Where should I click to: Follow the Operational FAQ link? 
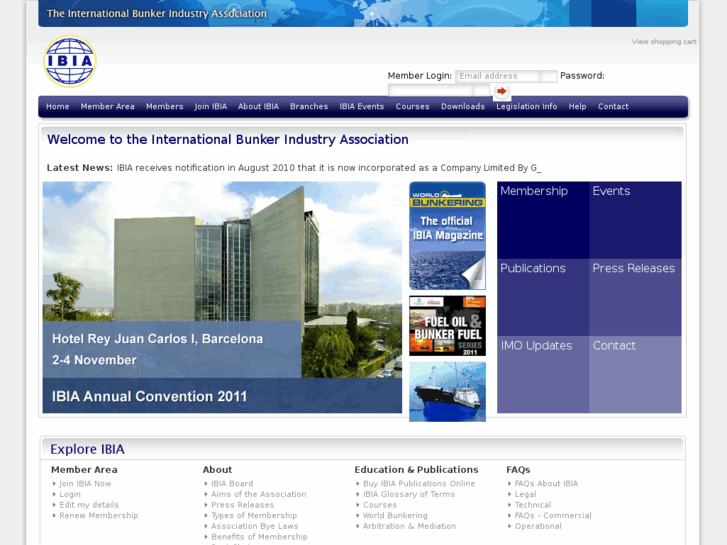[538, 526]
